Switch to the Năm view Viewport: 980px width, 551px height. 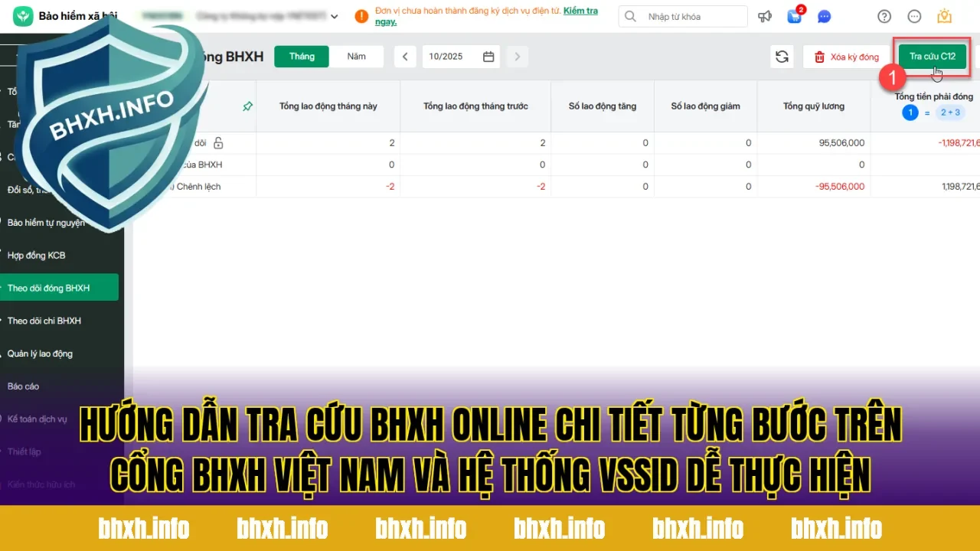[356, 57]
